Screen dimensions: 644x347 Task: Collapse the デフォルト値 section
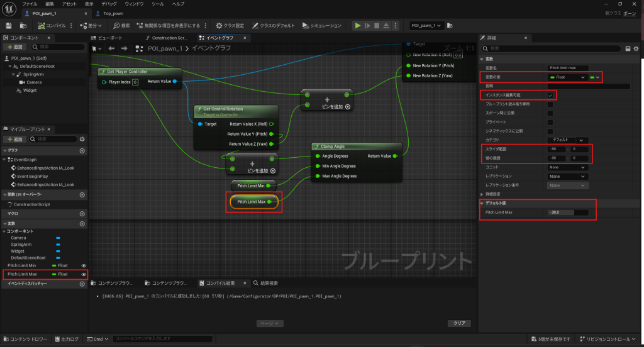pos(482,203)
